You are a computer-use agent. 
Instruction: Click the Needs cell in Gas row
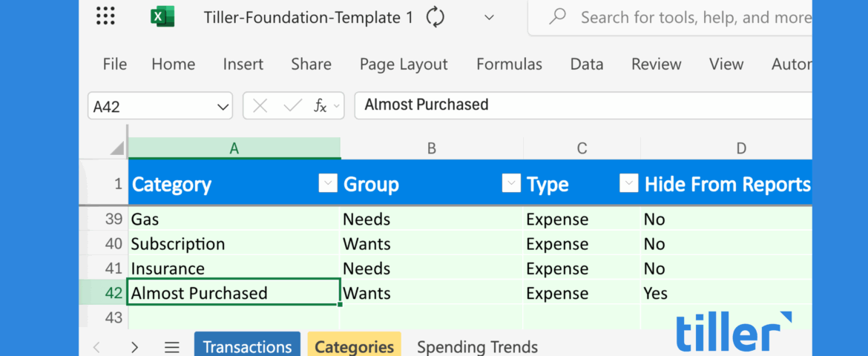pyautogui.click(x=432, y=220)
